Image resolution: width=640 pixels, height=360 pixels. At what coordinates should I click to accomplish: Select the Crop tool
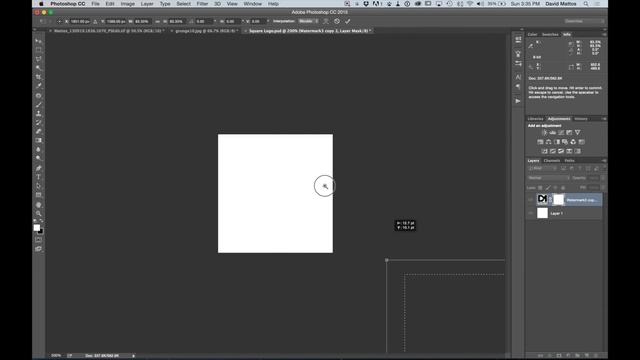[x=38, y=77]
